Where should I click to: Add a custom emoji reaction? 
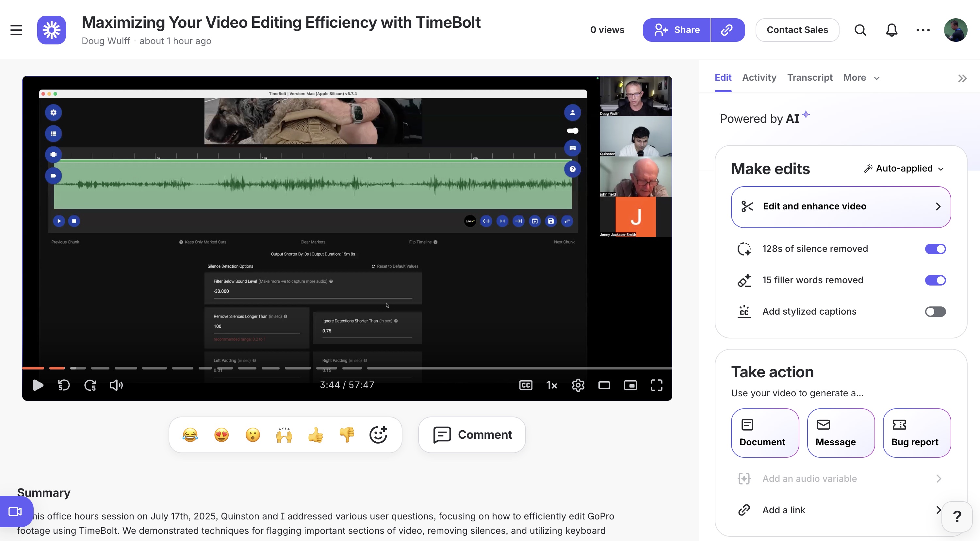pos(378,434)
